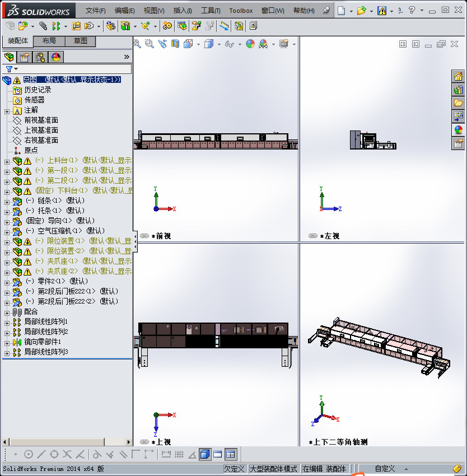This screenshot has height=476, width=467.
Task: Select 空气压缩机<1> component in tree
Action: pos(66,231)
